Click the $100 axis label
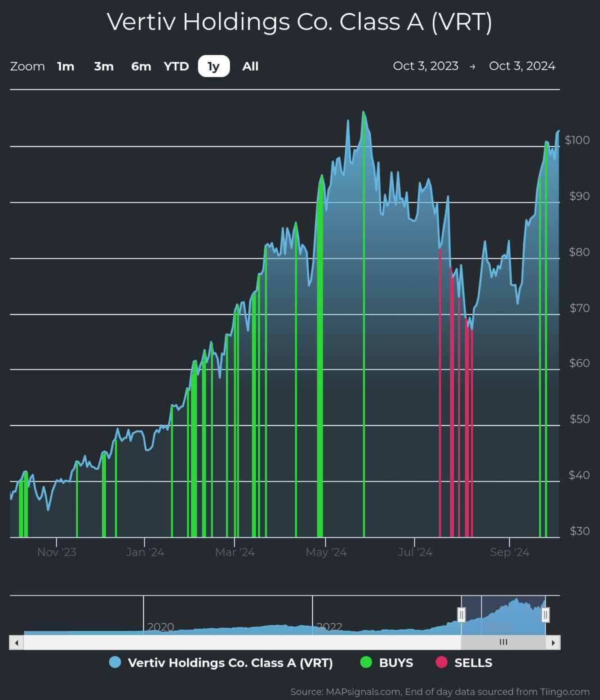Screen dimensions: 600x700 [577, 140]
